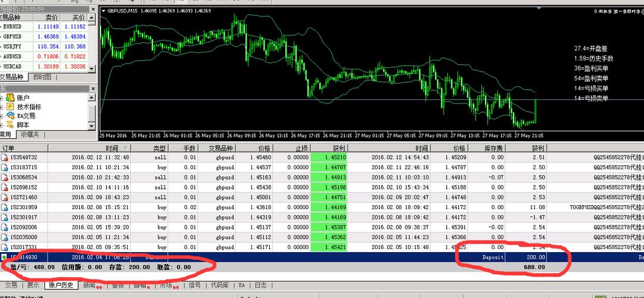Image resolution: width=644 pixels, height=298 pixels.
Task: Select the AUDUSD row in market watch
Action: coord(44,56)
